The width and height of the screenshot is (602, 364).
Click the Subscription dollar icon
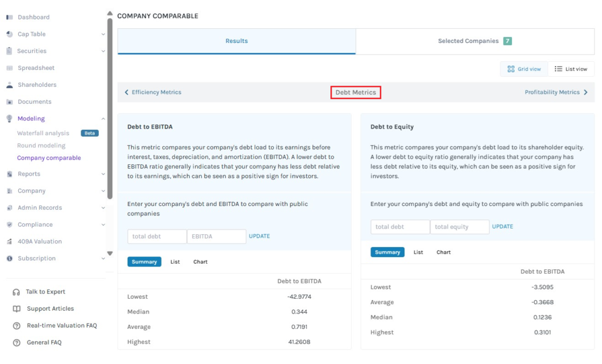9,258
